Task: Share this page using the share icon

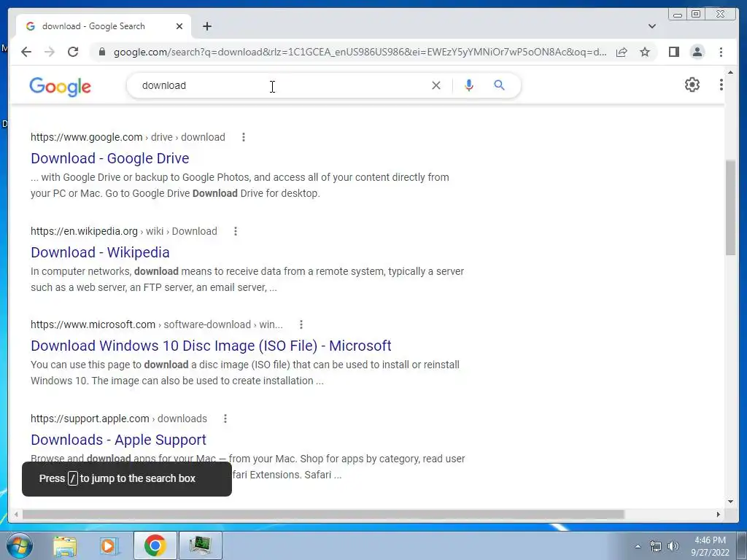Action: click(622, 52)
